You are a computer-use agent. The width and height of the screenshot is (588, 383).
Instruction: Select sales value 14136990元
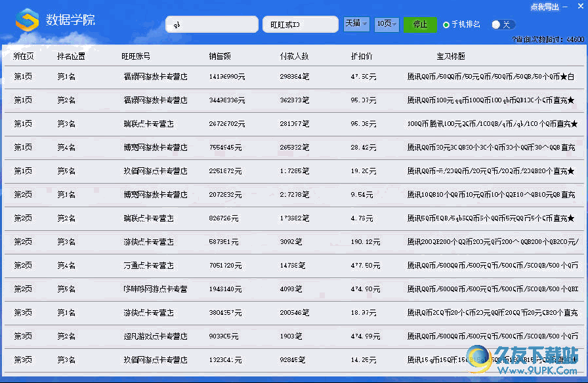pyautogui.click(x=227, y=77)
